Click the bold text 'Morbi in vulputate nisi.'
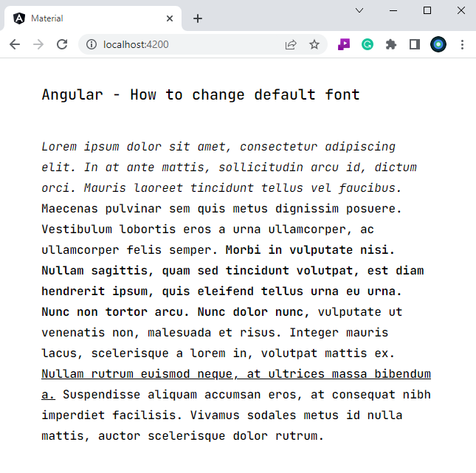 pyautogui.click(x=310, y=250)
